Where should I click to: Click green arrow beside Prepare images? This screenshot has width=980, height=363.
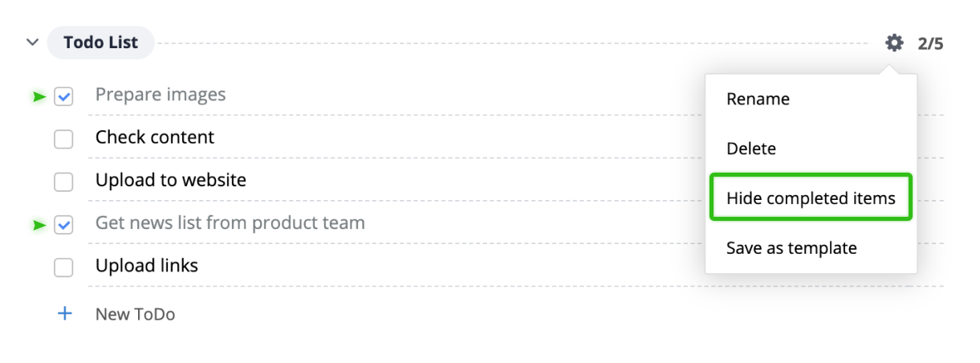39,97
